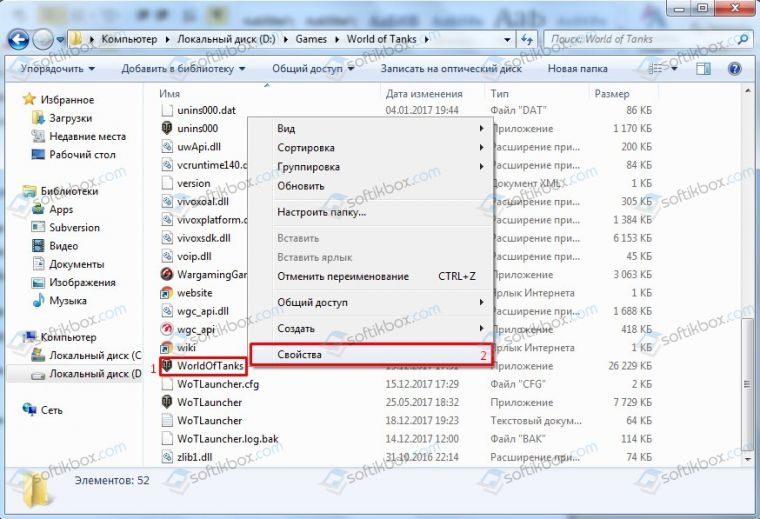Select the WorldOfTanks application icon
The image size is (760, 519).
(167, 366)
